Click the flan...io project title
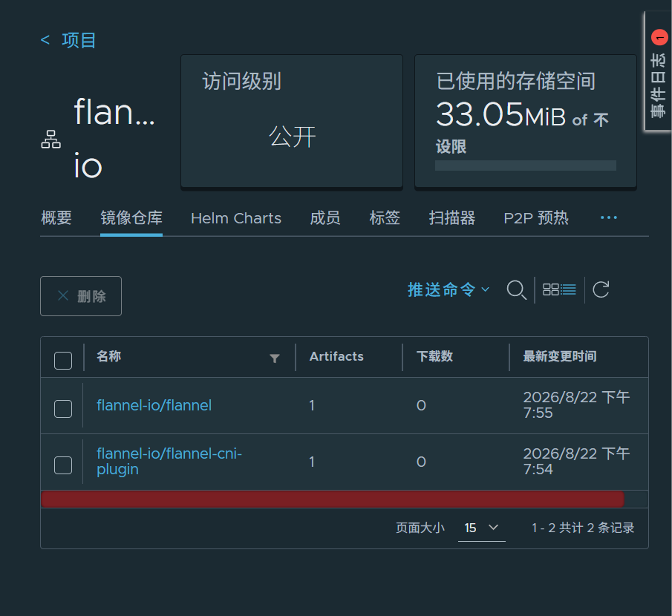Screen dimensions: 672x616 [114, 138]
